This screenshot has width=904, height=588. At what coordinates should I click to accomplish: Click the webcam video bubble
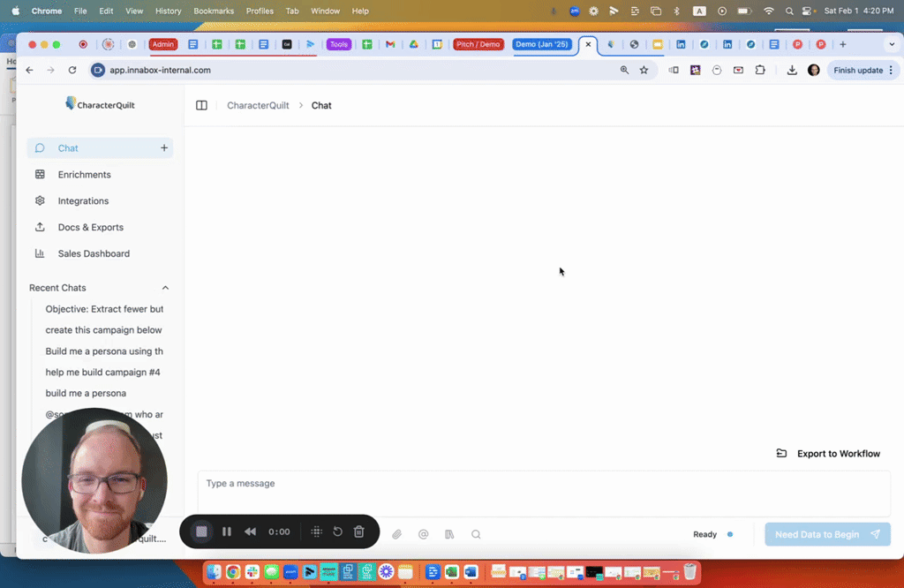click(94, 481)
